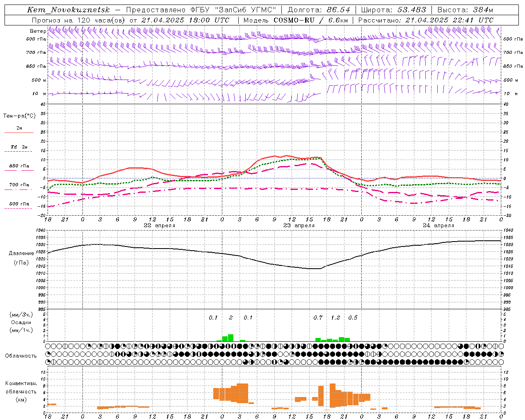Click the "23 апреля" date label

click(x=299, y=226)
